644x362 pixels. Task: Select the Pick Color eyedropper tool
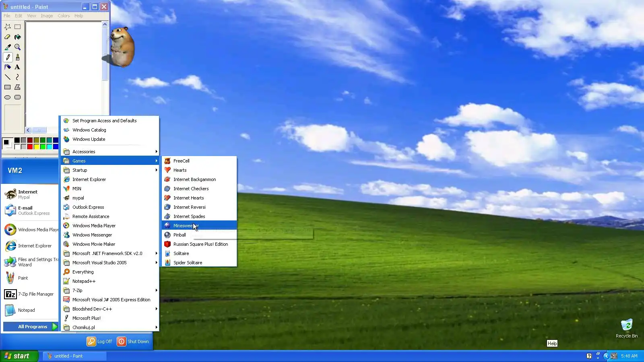coord(8,47)
